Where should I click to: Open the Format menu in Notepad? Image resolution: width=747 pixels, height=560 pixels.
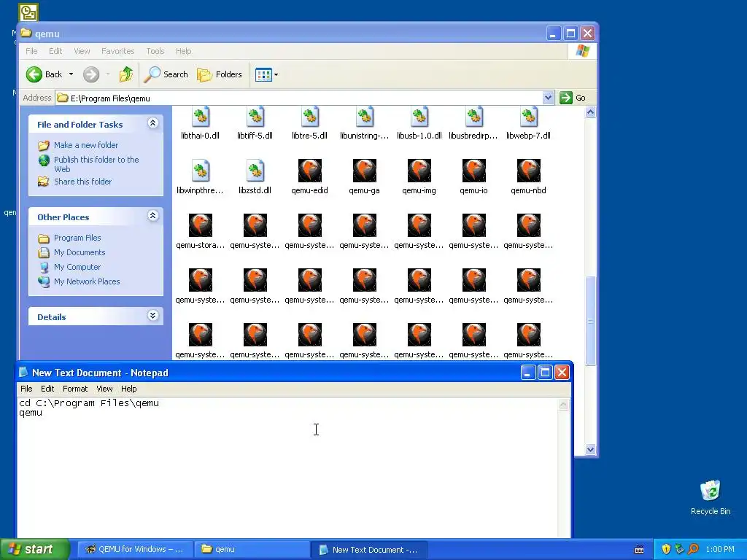click(x=75, y=389)
